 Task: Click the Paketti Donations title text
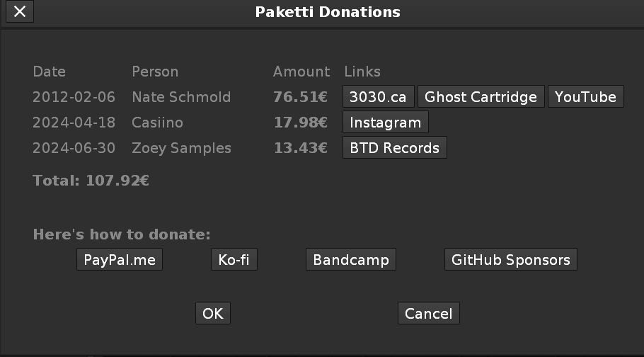click(328, 12)
